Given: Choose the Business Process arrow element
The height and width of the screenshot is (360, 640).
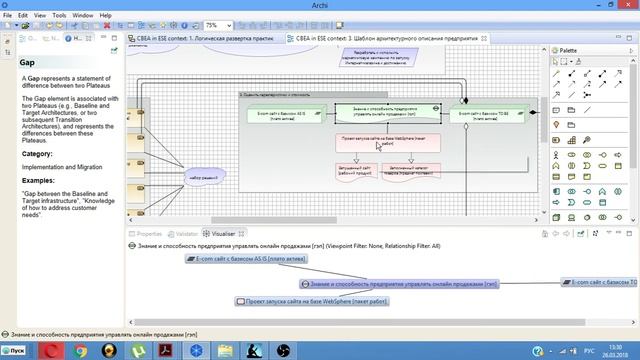Looking at the screenshot, I should tap(618, 155).
